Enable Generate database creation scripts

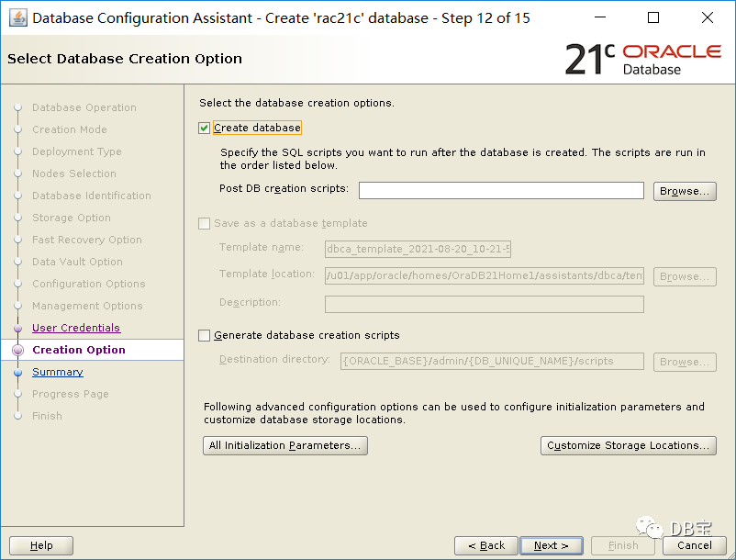(204, 335)
